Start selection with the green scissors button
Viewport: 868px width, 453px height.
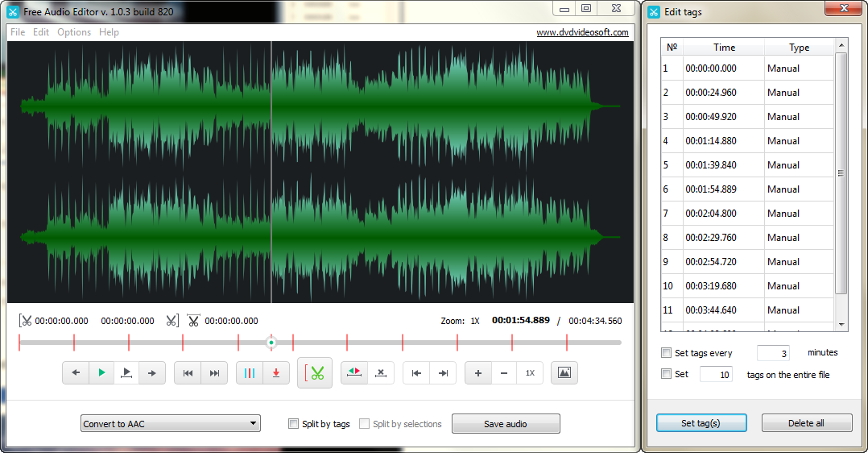(314, 373)
